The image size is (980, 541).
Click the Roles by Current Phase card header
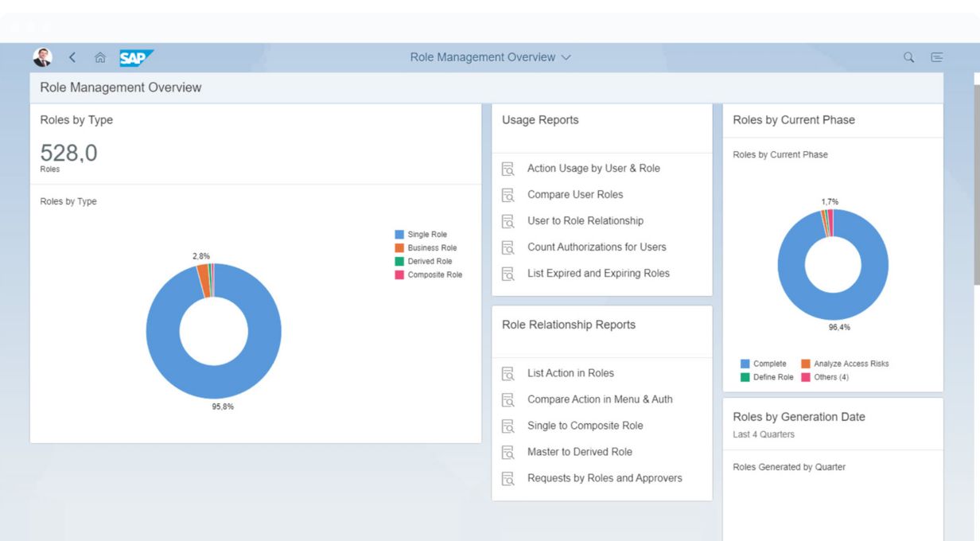click(x=793, y=120)
